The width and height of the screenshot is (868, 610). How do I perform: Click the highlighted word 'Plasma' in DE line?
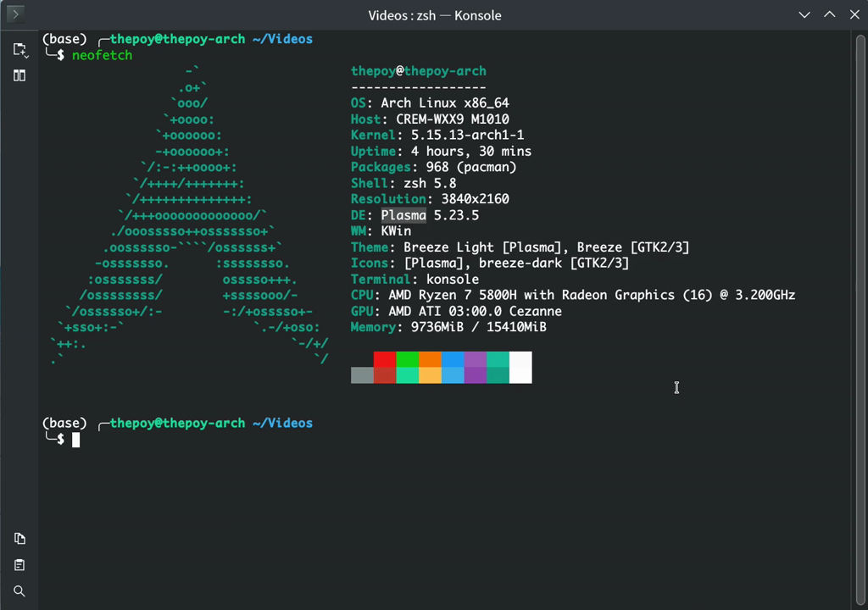403,215
